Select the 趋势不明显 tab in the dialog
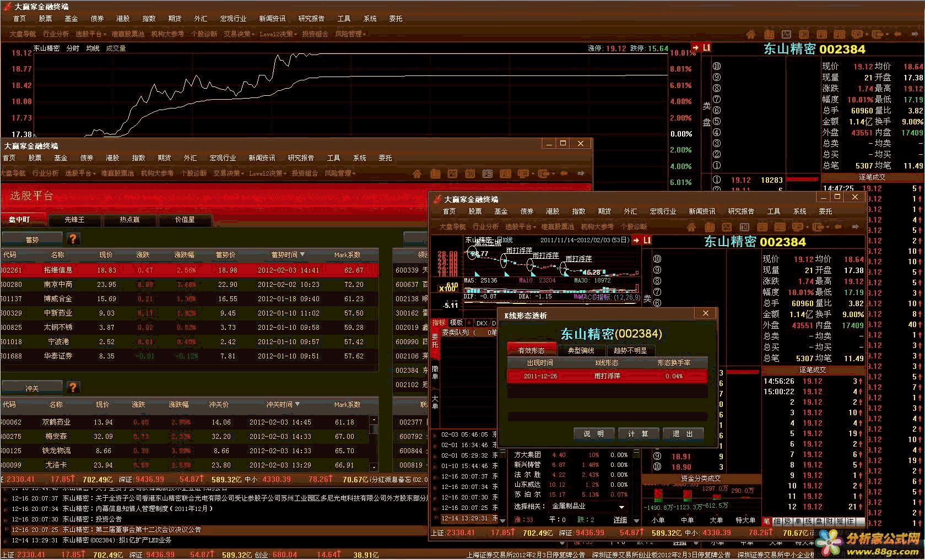This screenshot has height=560, width=925. (x=631, y=350)
